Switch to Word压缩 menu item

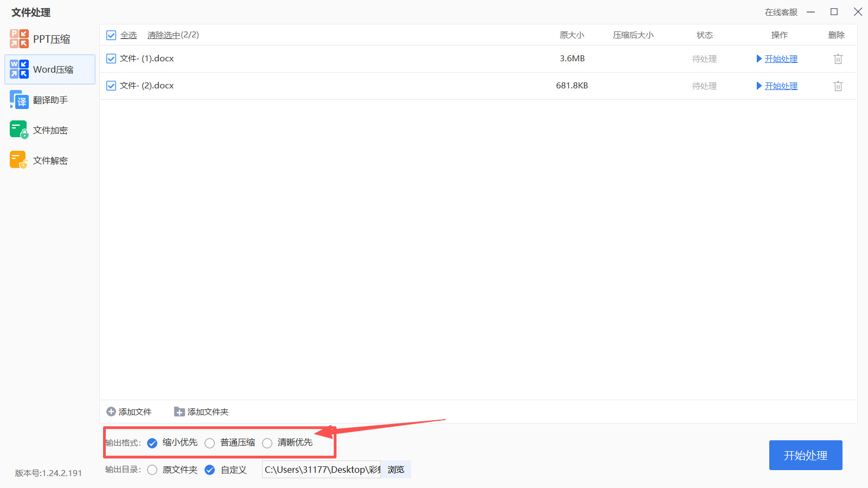point(50,69)
